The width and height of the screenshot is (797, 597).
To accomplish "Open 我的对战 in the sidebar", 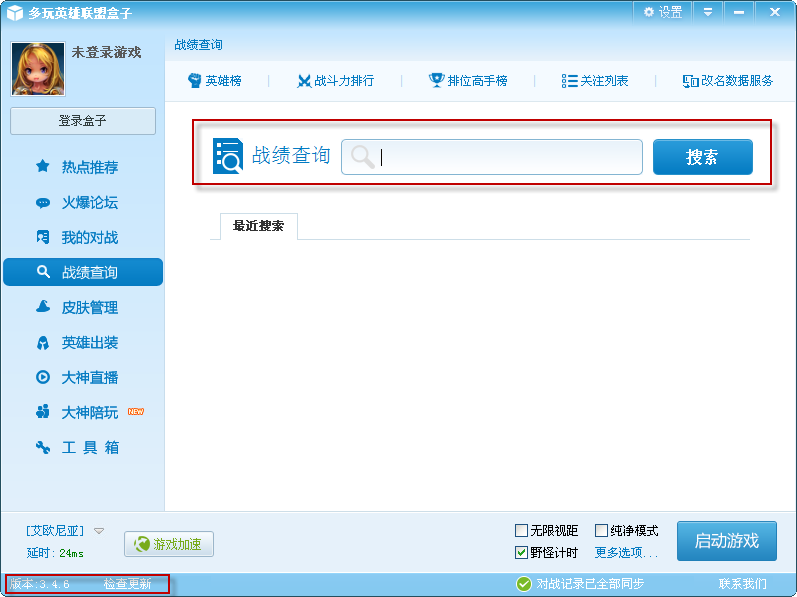I will pyautogui.click(x=83, y=237).
